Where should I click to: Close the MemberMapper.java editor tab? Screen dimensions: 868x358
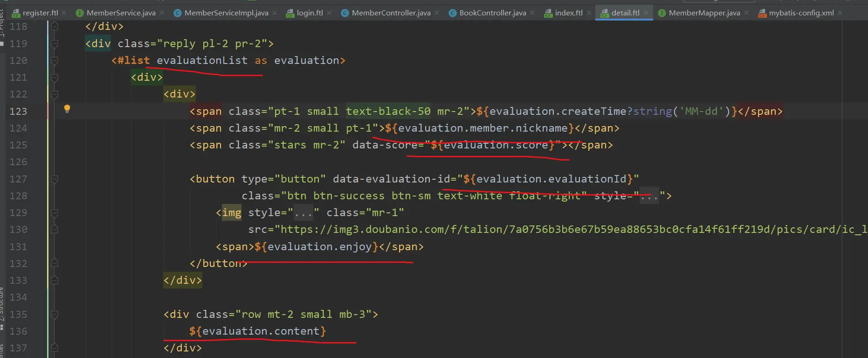point(746,13)
